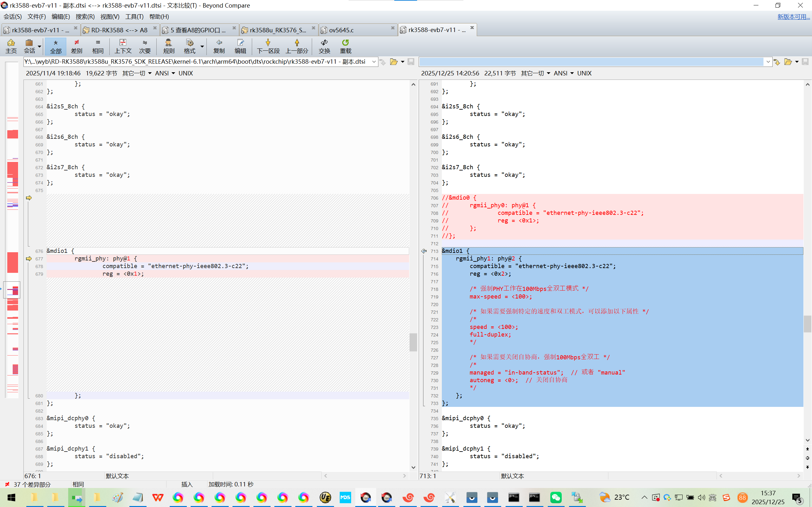Click the Context (上下文) button
The width and height of the screenshot is (812, 507).
(x=123, y=46)
